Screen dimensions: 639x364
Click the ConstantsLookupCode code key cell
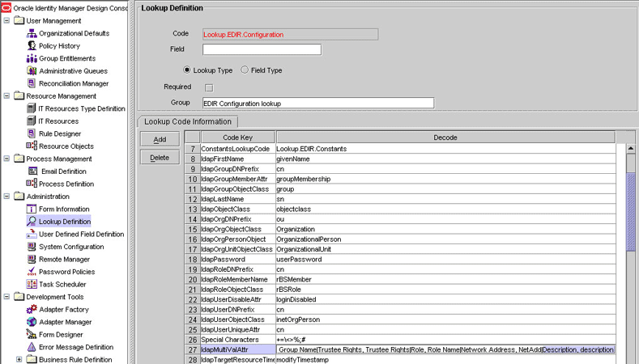[238, 149]
